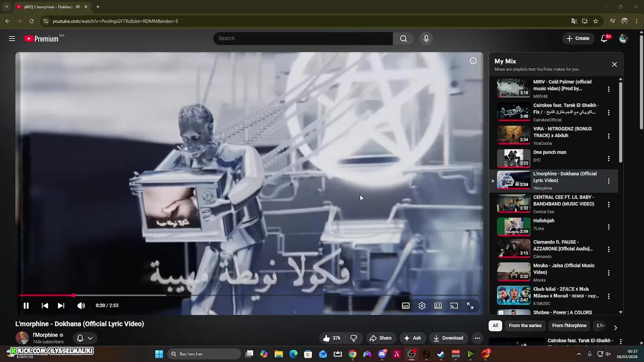Open Windows Start menu
This screenshot has height=362, width=644.
click(159, 354)
